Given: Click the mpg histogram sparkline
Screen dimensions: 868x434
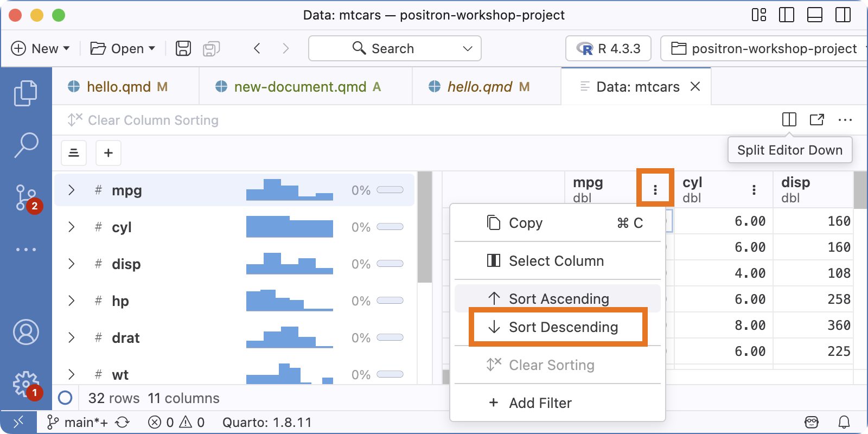Looking at the screenshot, I should click(x=290, y=189).
